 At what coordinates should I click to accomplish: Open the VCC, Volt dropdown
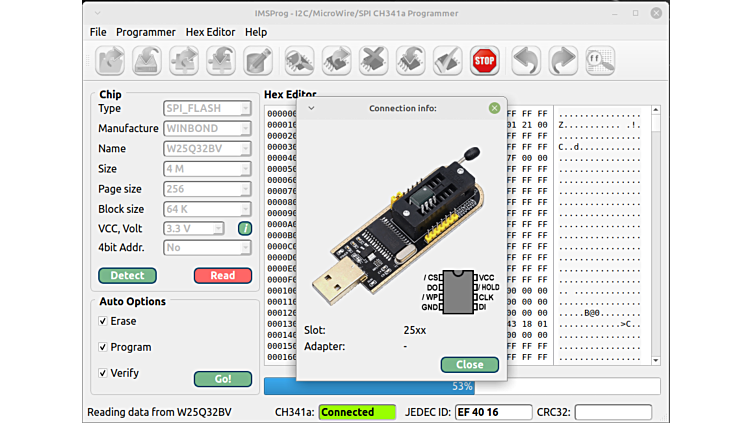pyautogui.click(x=193, y=229)
